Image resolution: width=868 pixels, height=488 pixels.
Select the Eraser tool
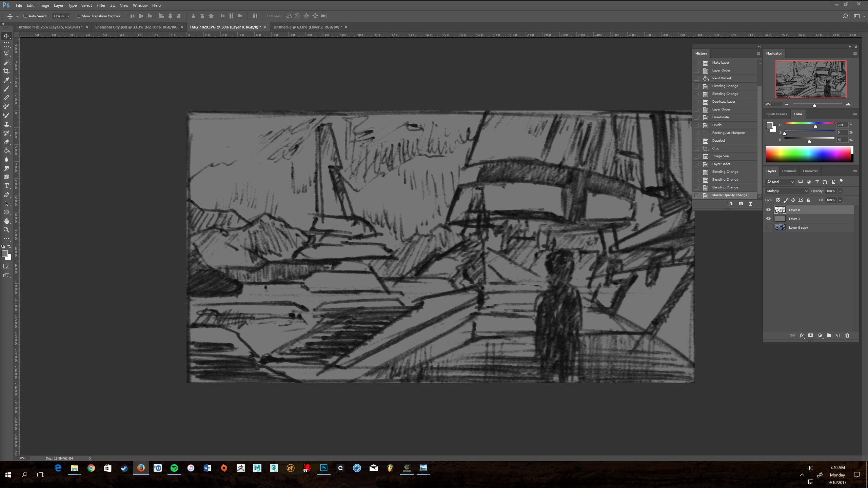click(6, 142)
